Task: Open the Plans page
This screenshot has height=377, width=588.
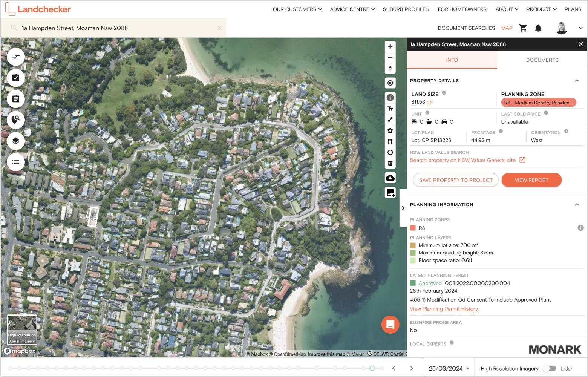Action: [x=573, y=9]
